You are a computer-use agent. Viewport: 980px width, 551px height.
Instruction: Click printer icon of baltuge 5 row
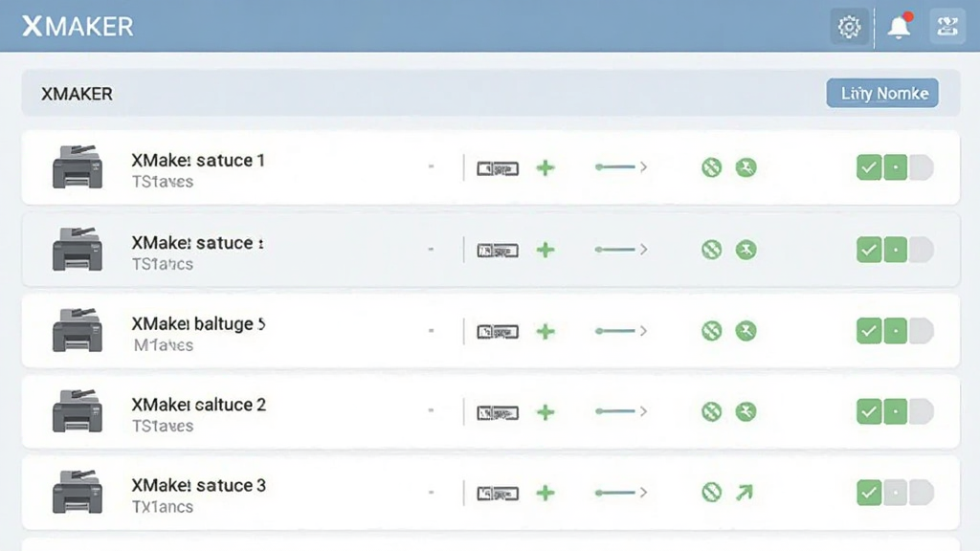pos(78,330)
